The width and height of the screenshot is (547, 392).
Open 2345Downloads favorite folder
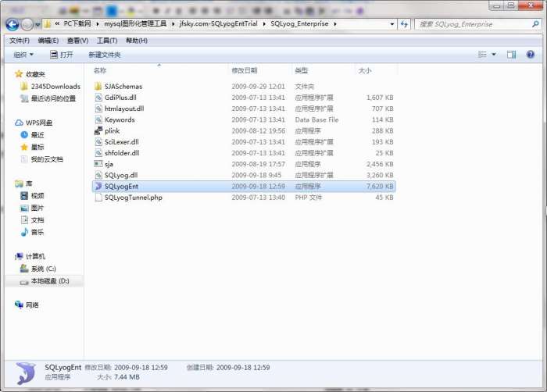click(x=51, y=86)
